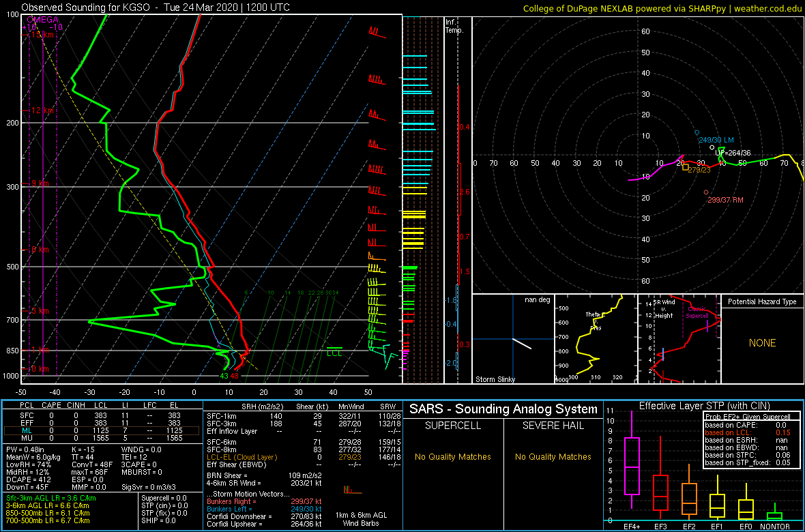Viewport: 805px width, 532px height.
Task: Click the 'LowRH = 74%' value
Action: [27, 464]
